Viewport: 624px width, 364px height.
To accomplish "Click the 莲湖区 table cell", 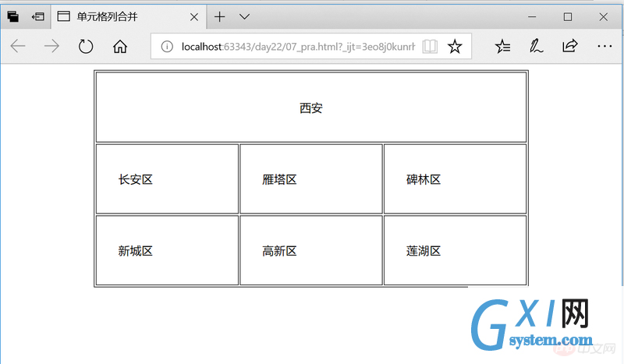I will click(x=456, y=251).
